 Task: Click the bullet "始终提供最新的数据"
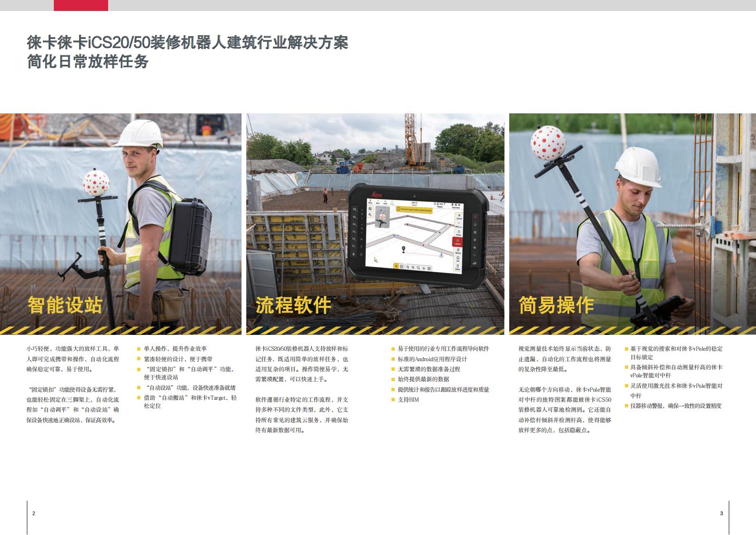click(420, 379)
